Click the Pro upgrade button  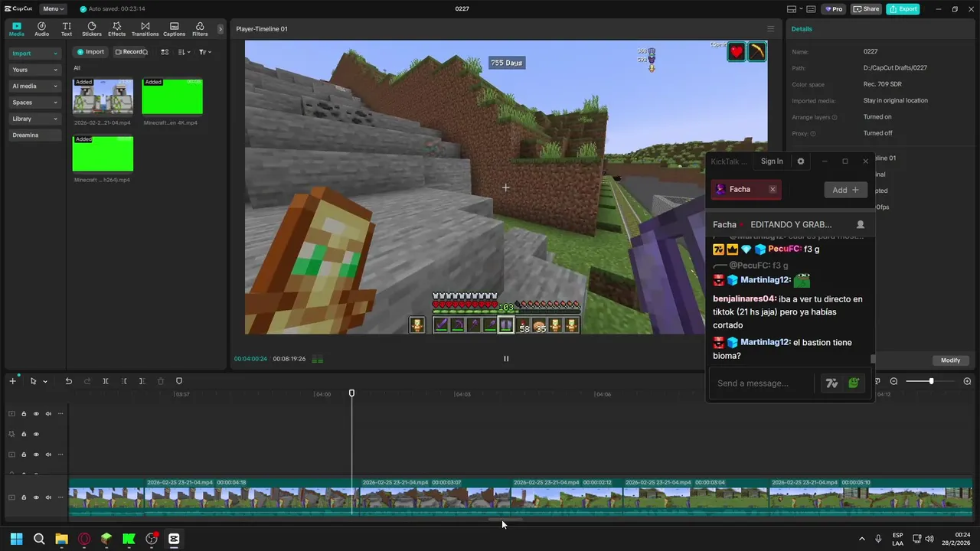point(833,9)
